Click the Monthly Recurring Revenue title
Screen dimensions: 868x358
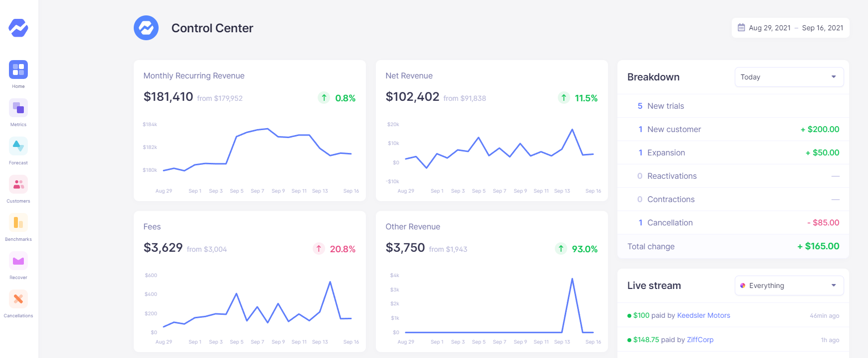coord(194,75)
